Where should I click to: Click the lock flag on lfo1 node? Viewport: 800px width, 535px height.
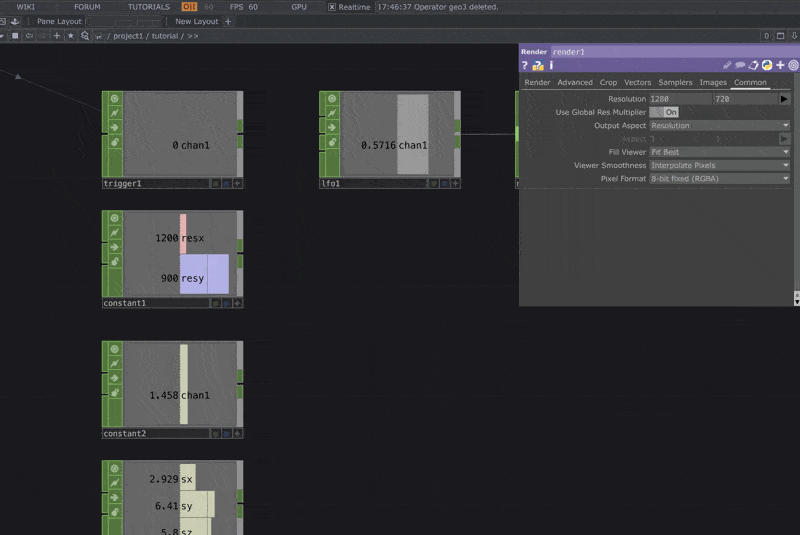point(331,143)
